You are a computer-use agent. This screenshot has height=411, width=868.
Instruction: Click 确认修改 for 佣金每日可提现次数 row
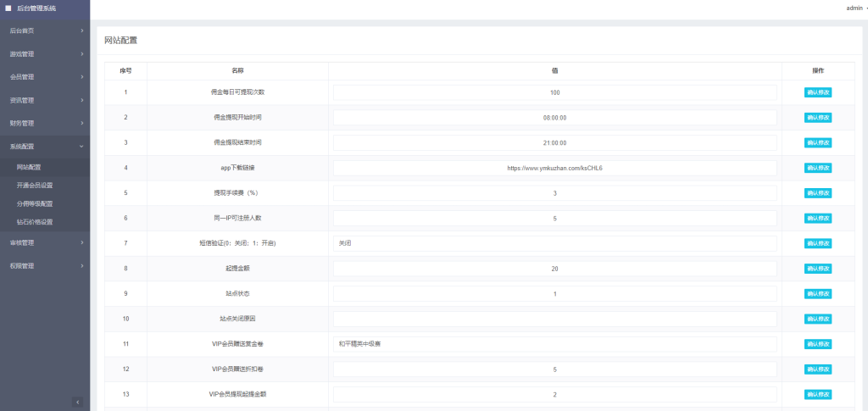coord(817,92)
